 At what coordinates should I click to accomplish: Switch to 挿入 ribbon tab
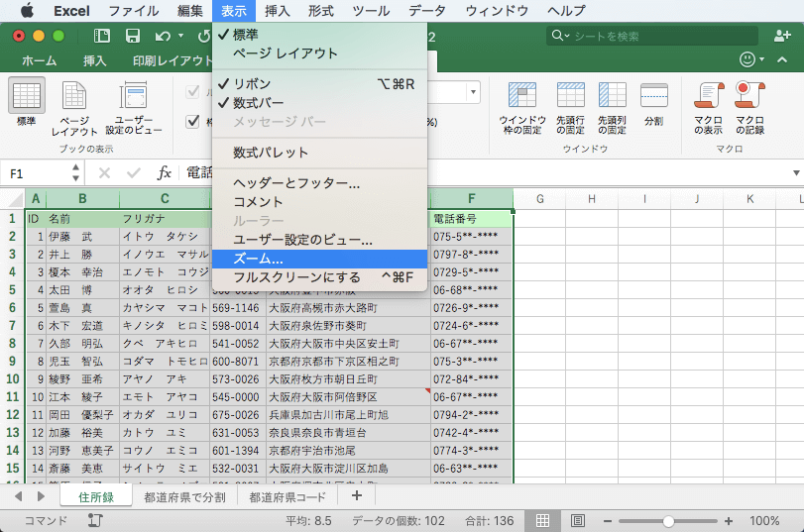95,60
